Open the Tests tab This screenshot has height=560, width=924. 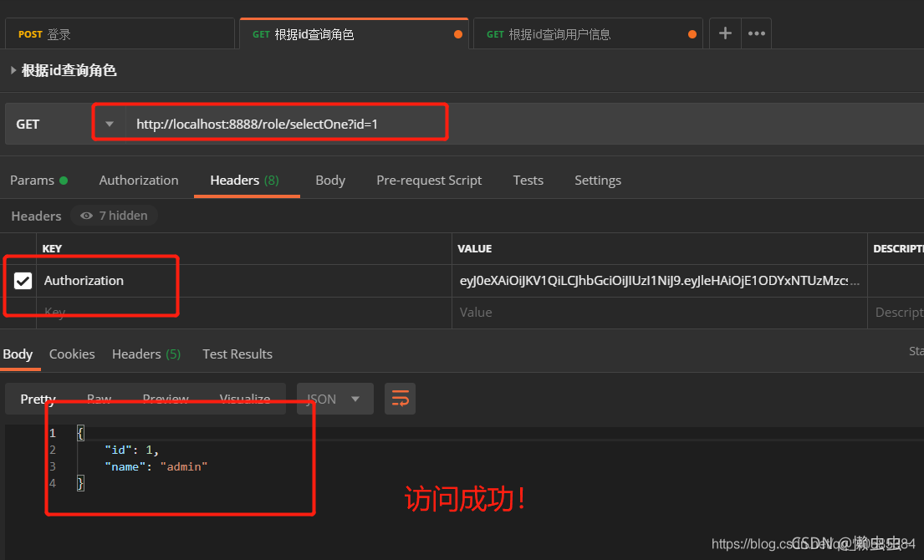tap(528, 181)
